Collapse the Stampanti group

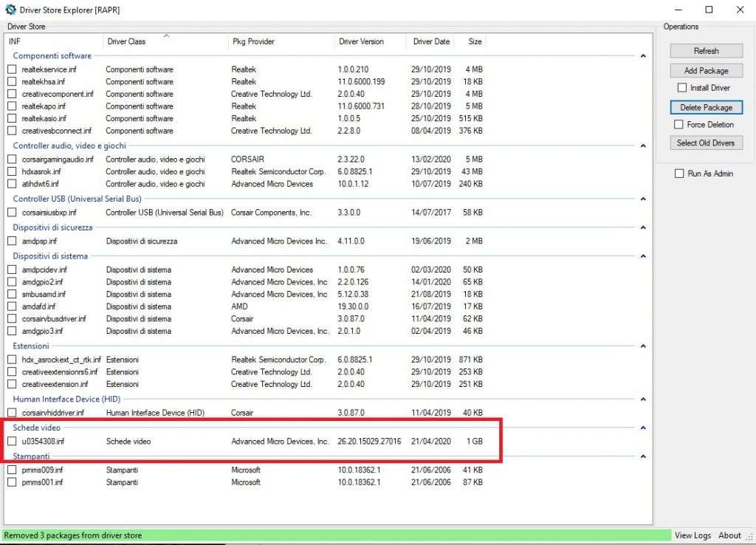click(x=643, y=456)
